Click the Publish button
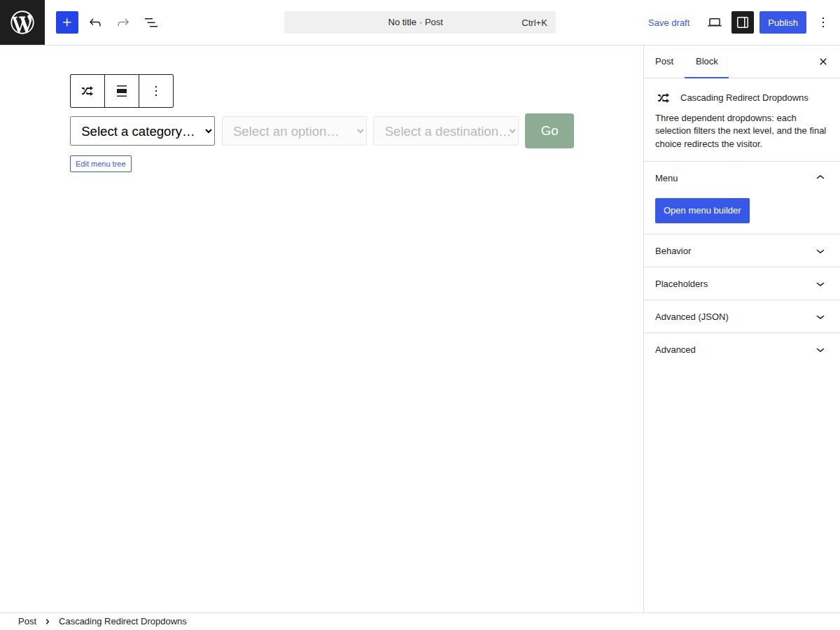The height and width of the screenshot is (630, 840). click(783, 22)
